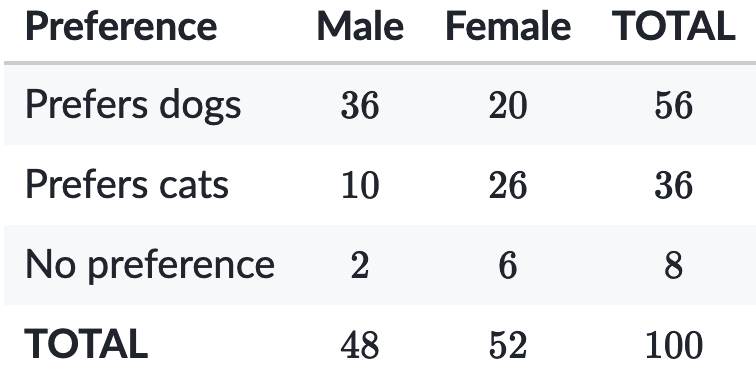Viewport: 756px width, 372px height.
Task: Select the bold TOTAL row label
Action: [x=86, y=344]
